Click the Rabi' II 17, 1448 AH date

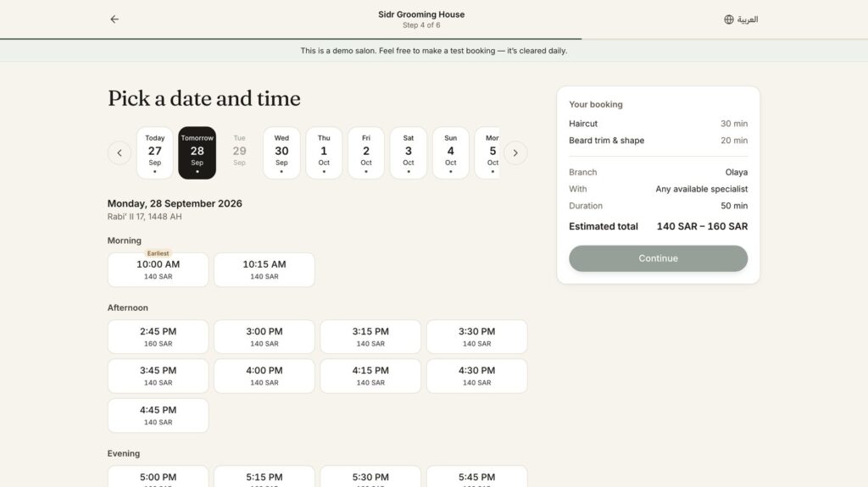144,217
